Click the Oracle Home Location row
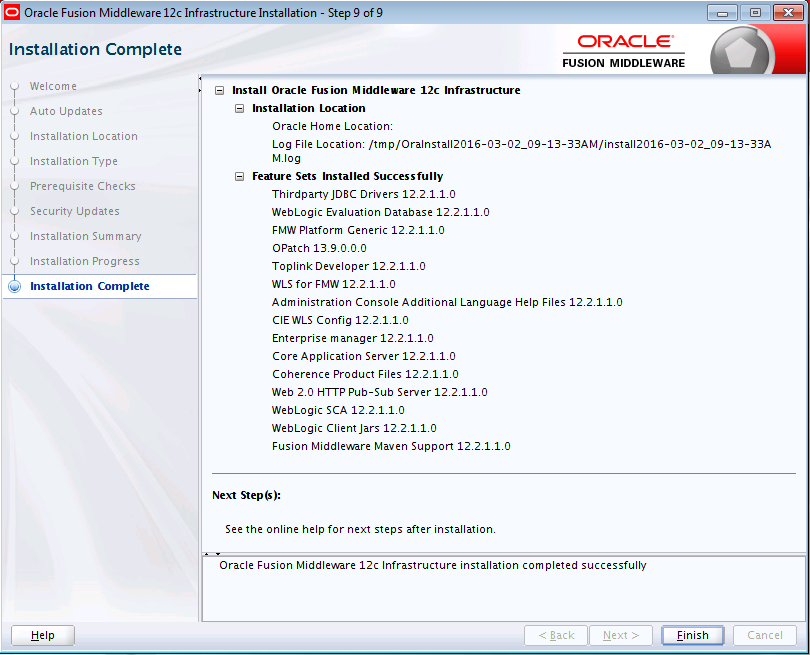This screenshot has height=655, width=810. click(333, 127)
